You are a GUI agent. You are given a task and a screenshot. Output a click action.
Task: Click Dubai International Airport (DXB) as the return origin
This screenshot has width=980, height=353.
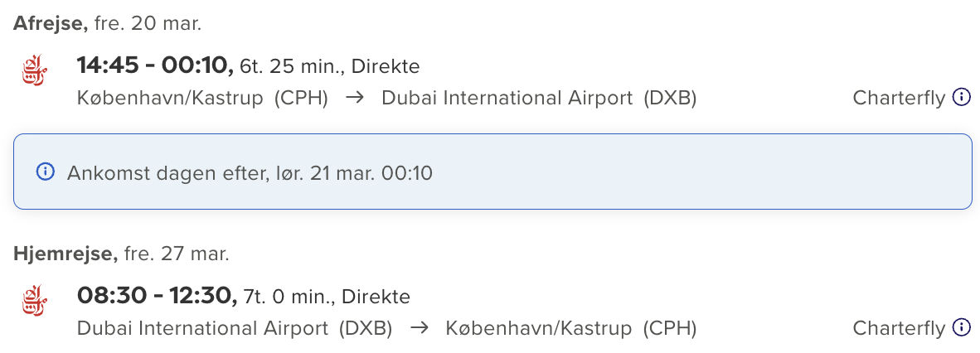click(235, 328)
